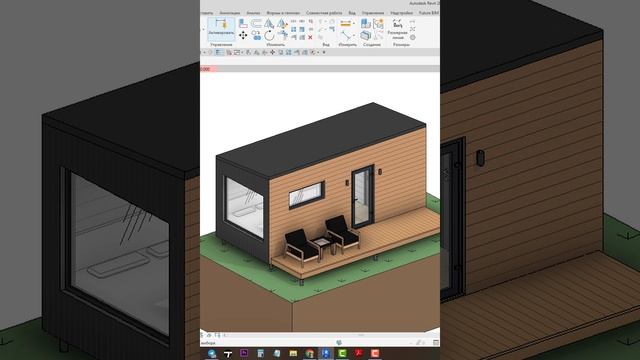Select the Offset tool in the Изменить panel
Image resolution: width=640 pixels, height=360 pixels.
point(256,24)
